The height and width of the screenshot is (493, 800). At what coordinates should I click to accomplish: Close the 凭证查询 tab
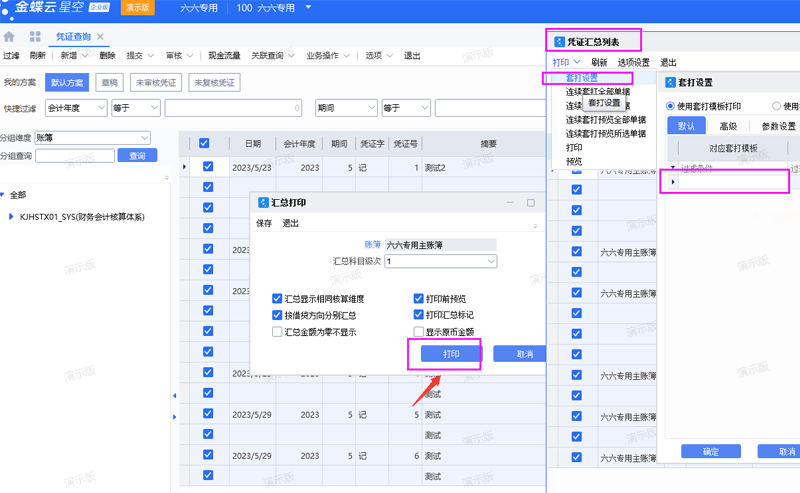[x=101, y=37]
